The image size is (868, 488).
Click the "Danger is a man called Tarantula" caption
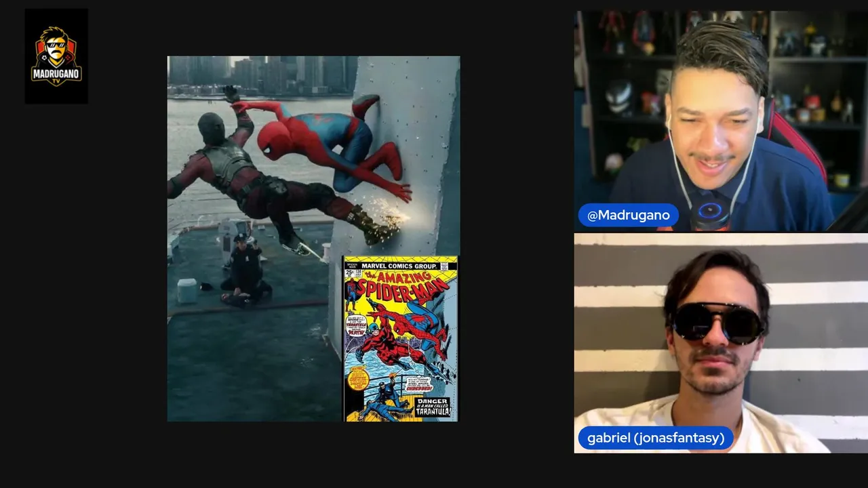click(432, 407)
